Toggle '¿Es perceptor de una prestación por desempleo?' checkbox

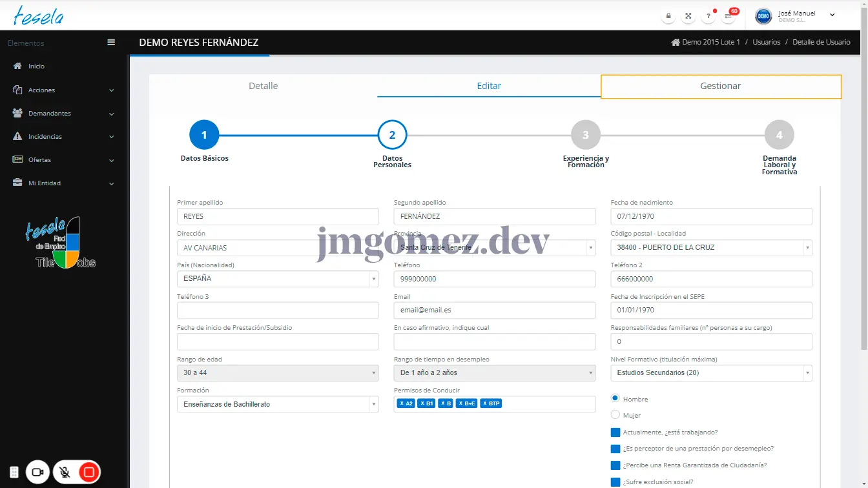pos(615,449)
